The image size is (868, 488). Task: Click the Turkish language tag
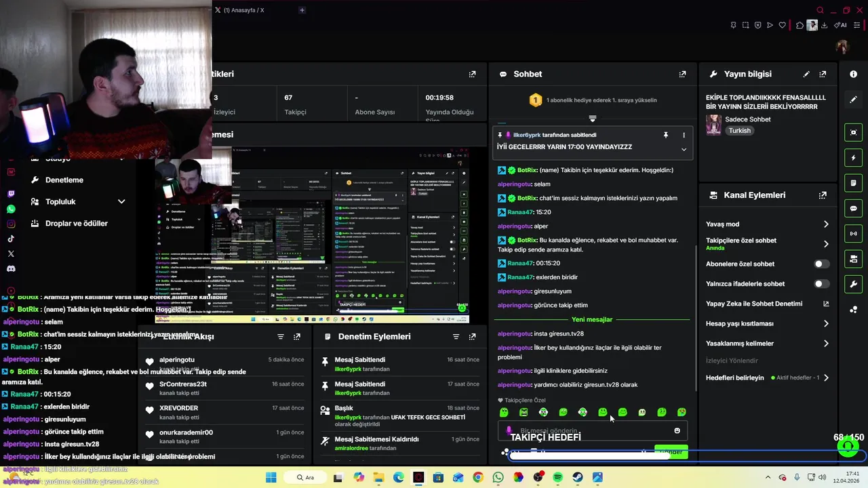coord(740,131)
